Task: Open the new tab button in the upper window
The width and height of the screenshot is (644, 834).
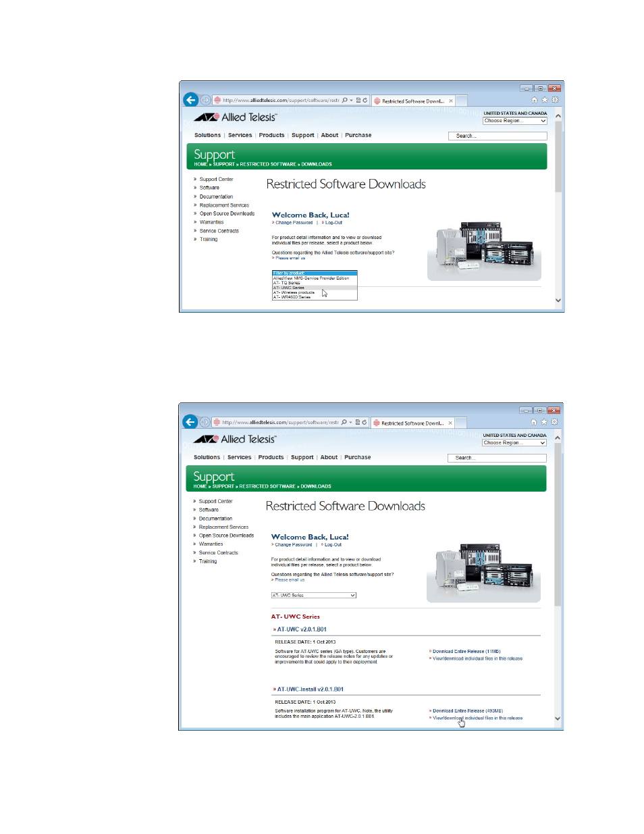Action: tap(462, 101)
